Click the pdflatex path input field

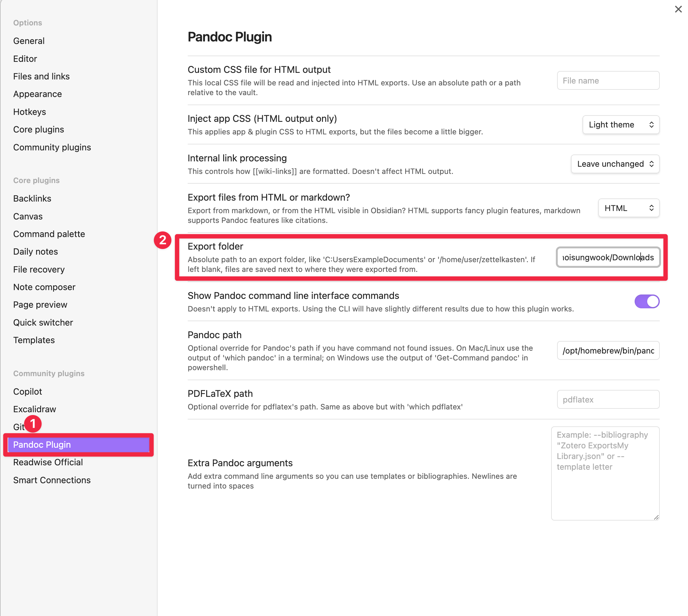pos(608,399)
